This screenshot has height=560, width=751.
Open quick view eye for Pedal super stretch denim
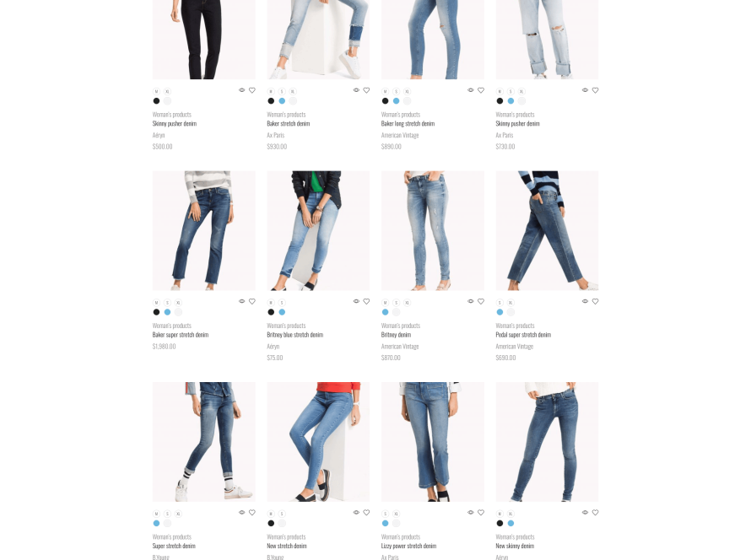tap(585, 301)
